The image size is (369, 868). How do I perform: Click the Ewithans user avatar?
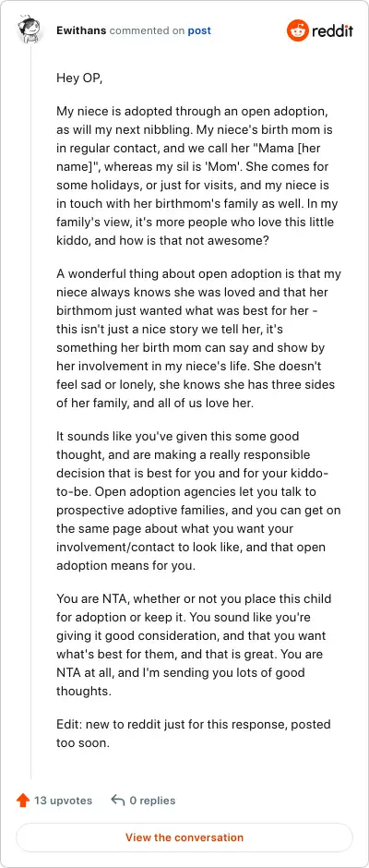tap(30, 30)
